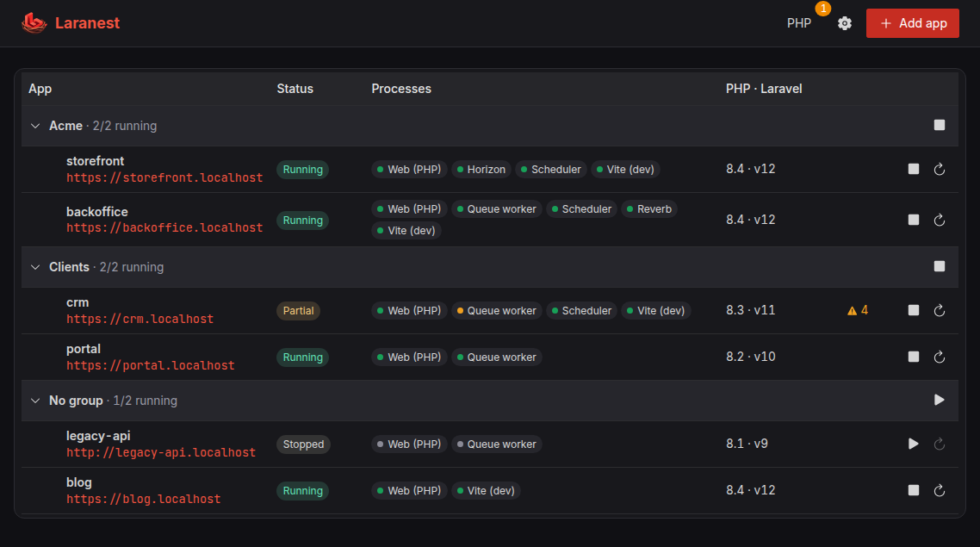Select crm Queue worker process chip

click(497, 311)
